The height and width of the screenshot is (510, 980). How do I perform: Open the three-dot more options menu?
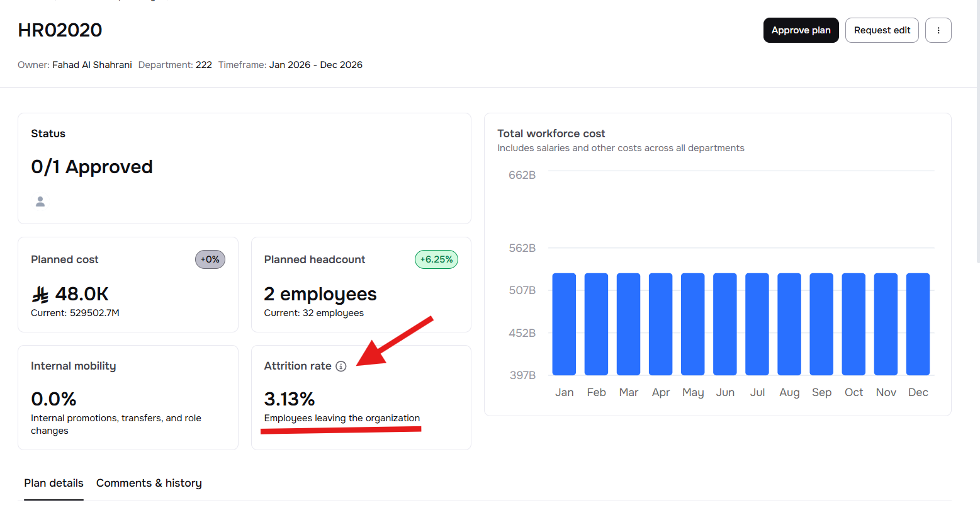tap(938, 30)
